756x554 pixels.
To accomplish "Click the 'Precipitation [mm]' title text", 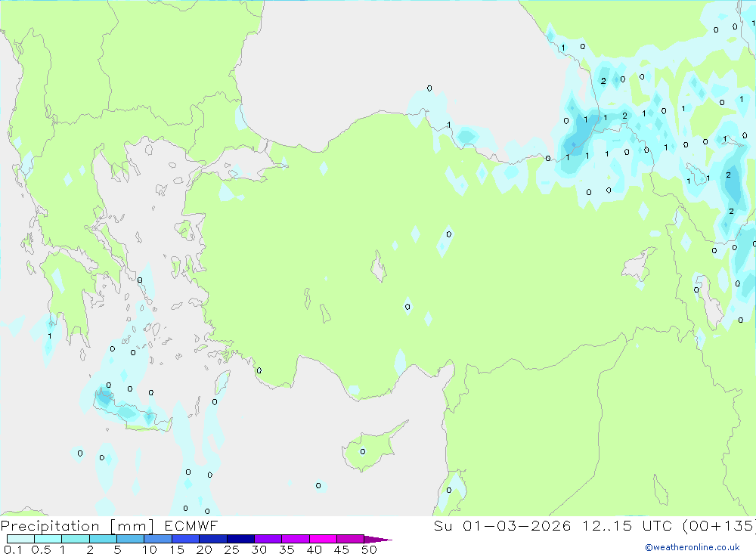I will point(77,526).
